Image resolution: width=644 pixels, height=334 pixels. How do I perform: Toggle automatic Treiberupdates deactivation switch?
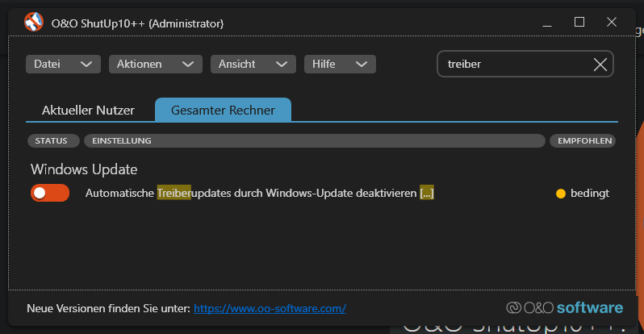50,193
